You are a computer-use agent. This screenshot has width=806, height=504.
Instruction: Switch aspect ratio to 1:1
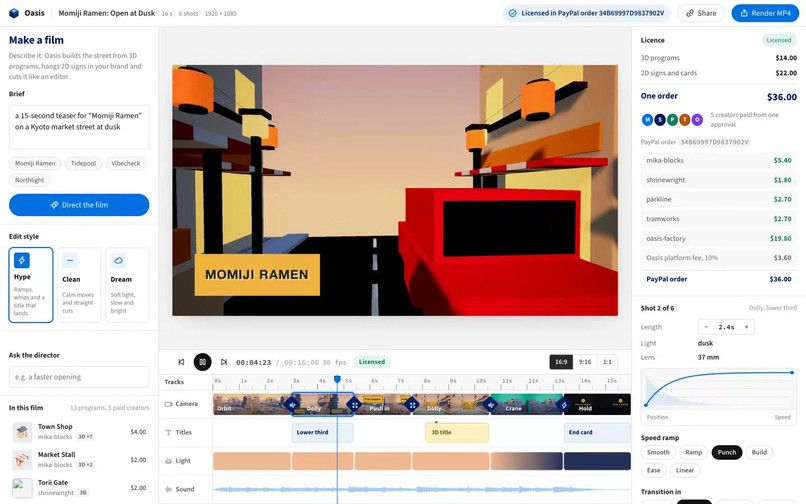607,362
